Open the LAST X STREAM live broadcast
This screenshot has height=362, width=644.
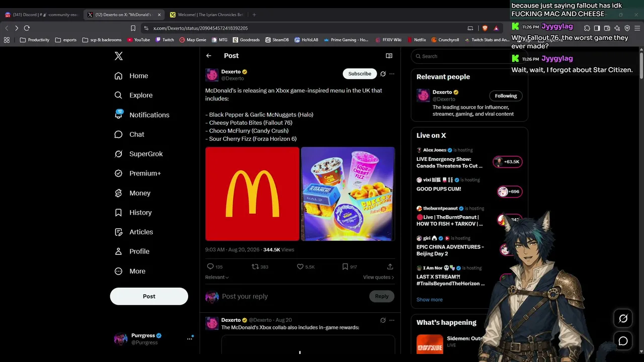tap(451, 280)
